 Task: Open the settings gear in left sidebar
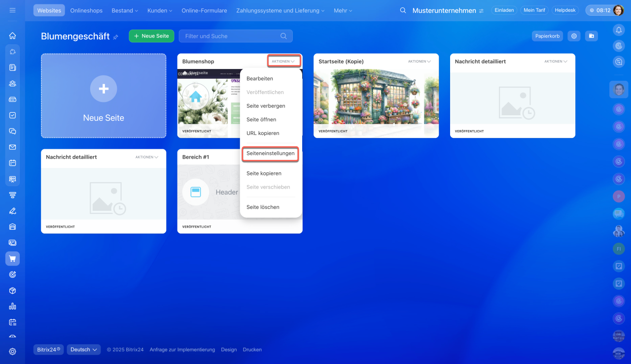[12, 352]
